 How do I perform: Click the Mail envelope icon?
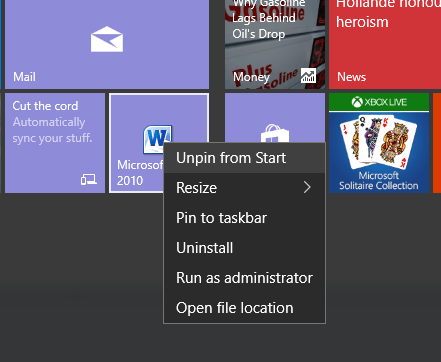(107, 39)
